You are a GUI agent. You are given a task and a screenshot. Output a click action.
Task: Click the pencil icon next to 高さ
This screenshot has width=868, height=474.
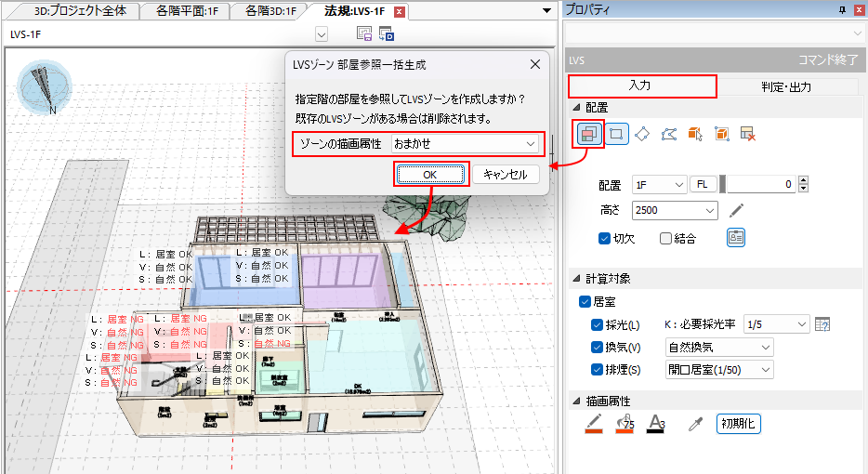pyautogui.click(x=736, y=211)
